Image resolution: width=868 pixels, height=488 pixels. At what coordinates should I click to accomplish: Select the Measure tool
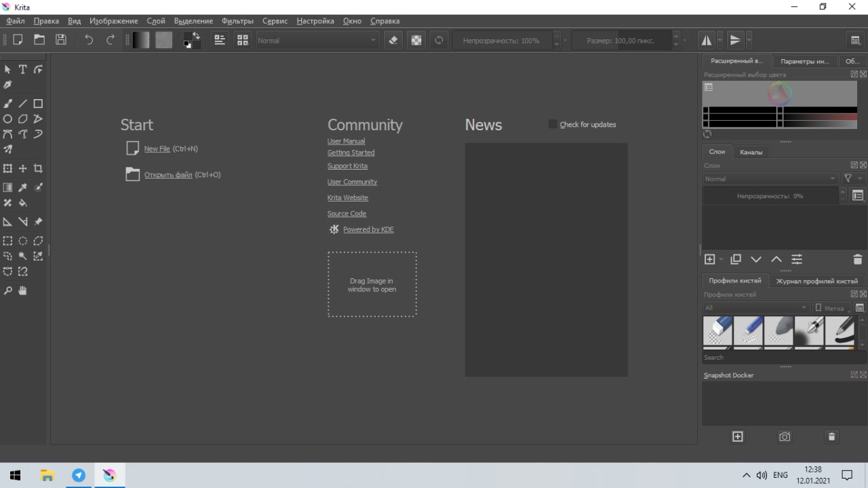tap(22, 222)
